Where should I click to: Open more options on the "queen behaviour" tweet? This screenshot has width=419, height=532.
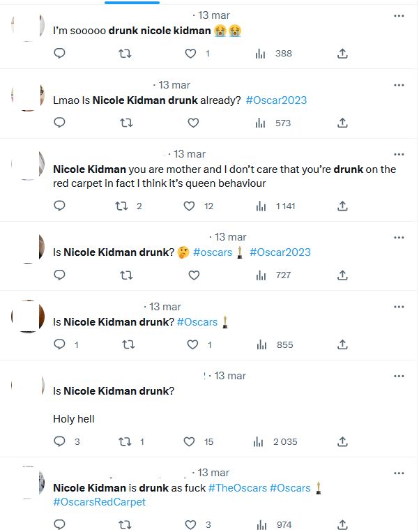point(399,154)
